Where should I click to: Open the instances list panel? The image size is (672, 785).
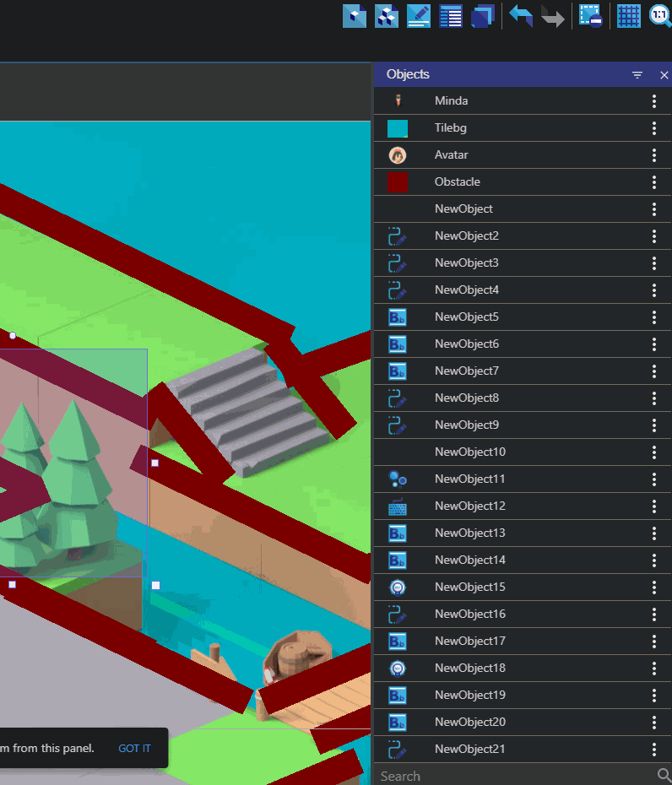tap(451, 16)
